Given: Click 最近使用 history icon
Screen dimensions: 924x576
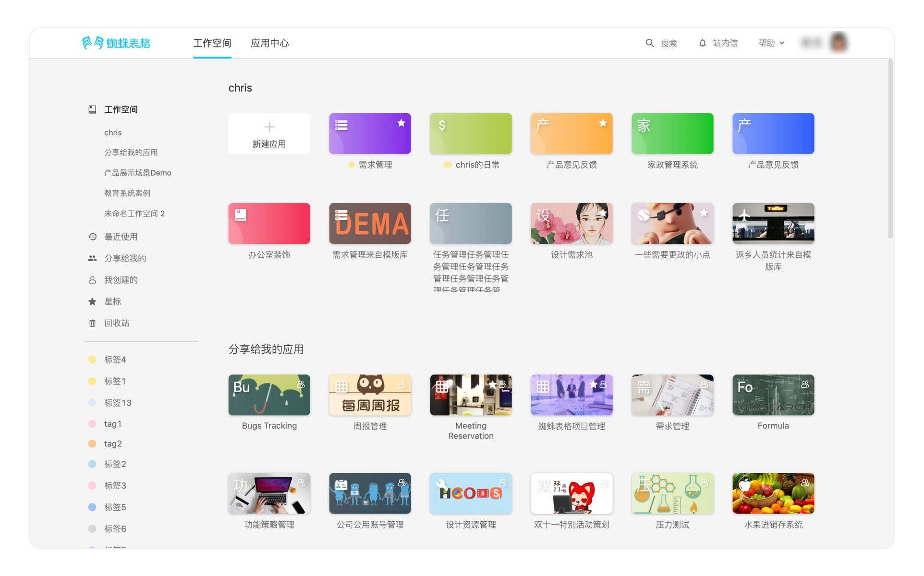Looking at the screenshot, I should pos(92,237).
